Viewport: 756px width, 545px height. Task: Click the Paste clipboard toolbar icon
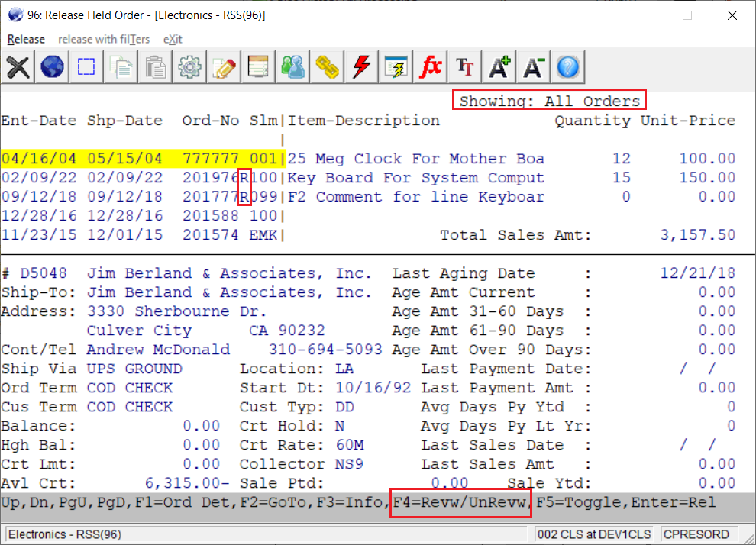[x=155, y=66]
